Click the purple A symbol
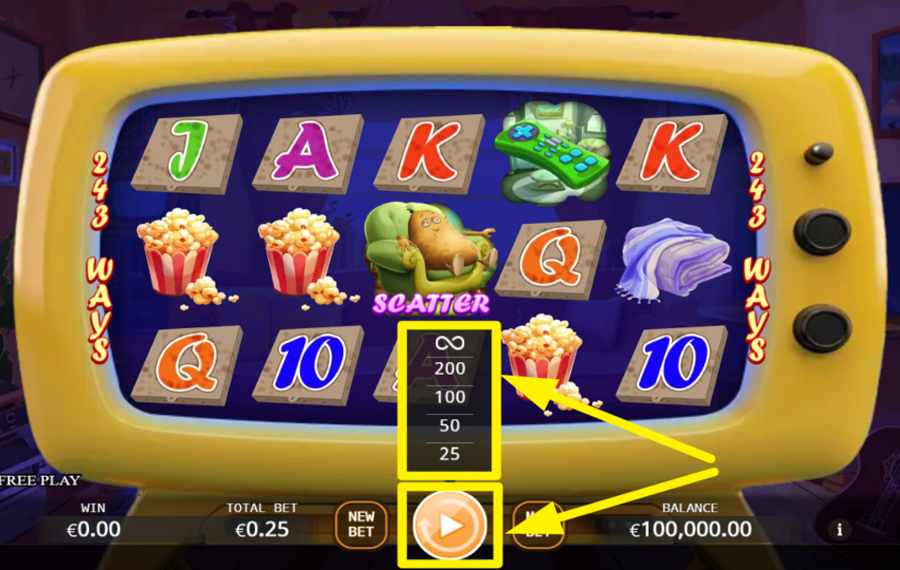 pyautogui.click(x=308, y=152)
